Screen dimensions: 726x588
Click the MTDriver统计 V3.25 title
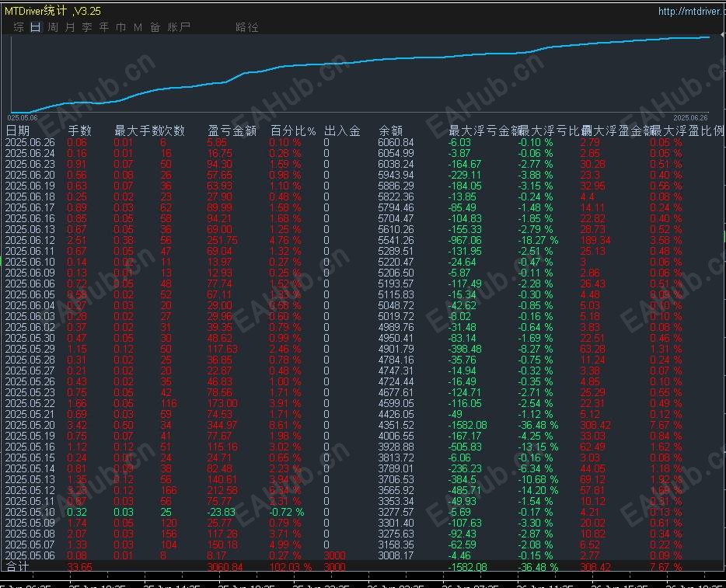(52, 11)
